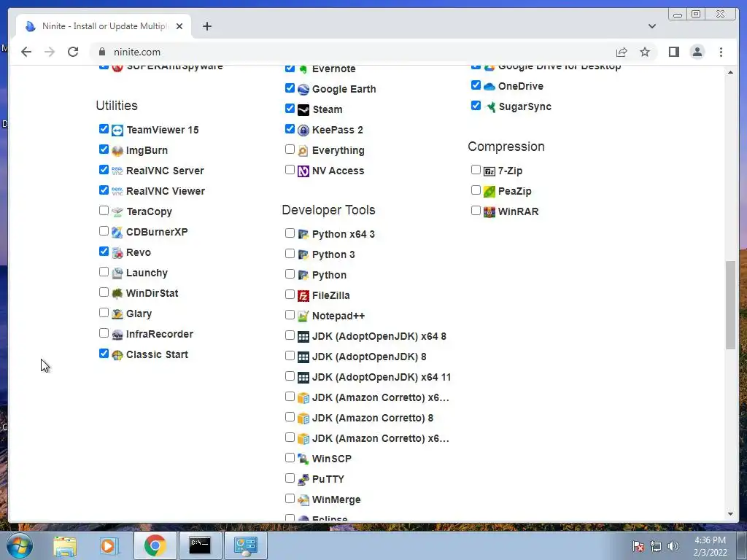Click the CDBurnerXP app icon
This screenshot has height=560, width=747.
click(x=117, y=232)
